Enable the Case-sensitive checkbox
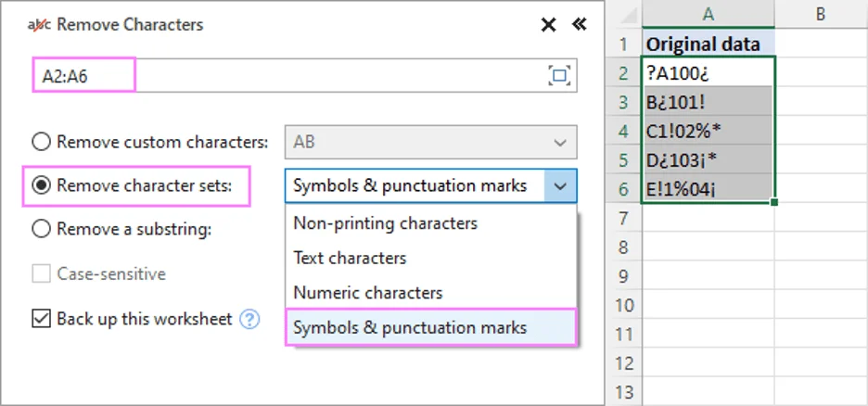 [x=42, y=274]
